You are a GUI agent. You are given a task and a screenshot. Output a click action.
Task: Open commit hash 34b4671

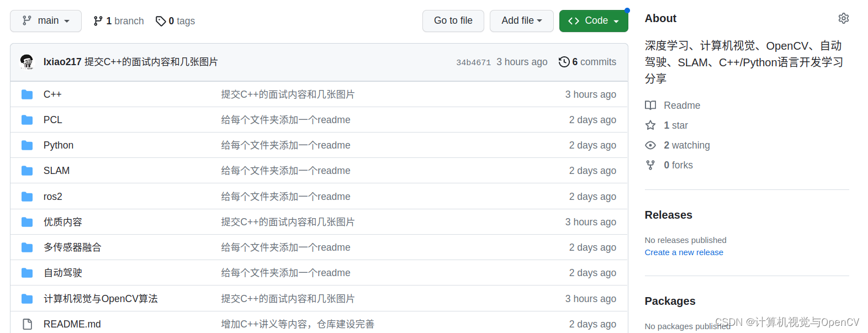click(473, 62)
